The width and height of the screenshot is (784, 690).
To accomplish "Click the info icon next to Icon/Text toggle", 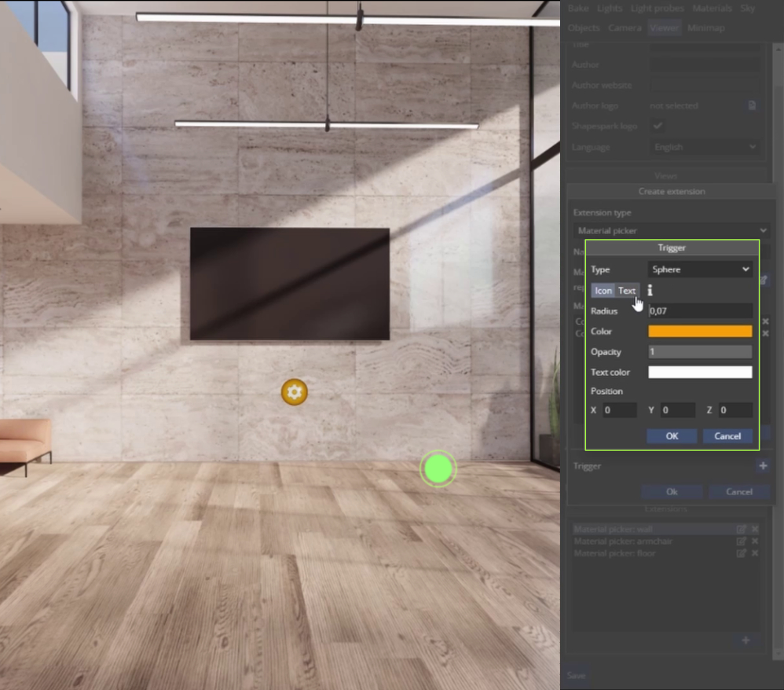I will [x=649, y=290].
